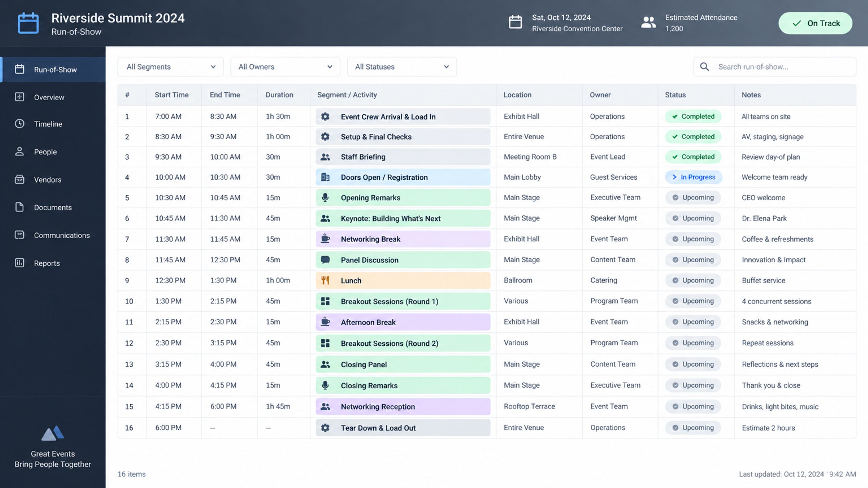868x488 pixels.
Task: Click Upcoming badge on the Lunch row
Action: (x=693, y=280)
